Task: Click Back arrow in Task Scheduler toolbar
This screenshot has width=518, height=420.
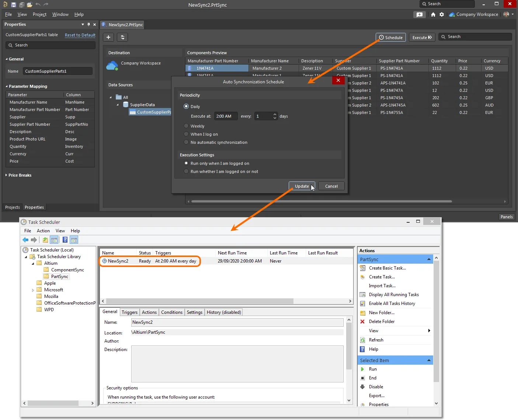Action: pos(25,240)
